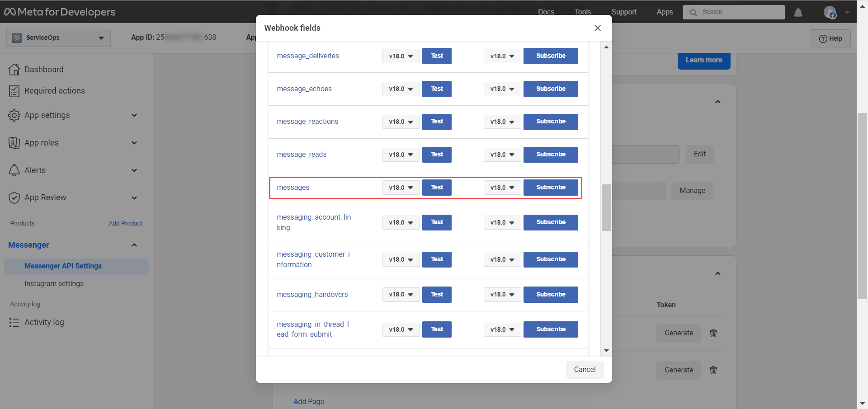Click the Help button top right
Image resolution: width=868 pixels, height=409 pixels.
tap(830, 38)
